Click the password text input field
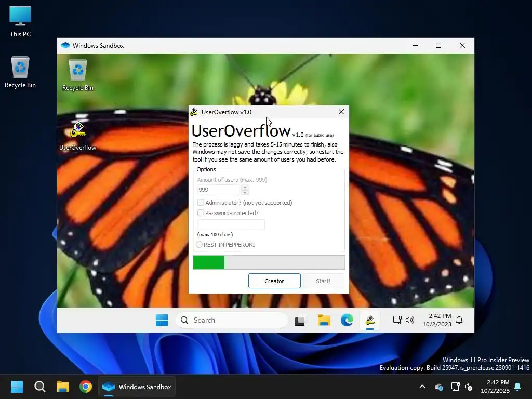The width and height of the screenshot is (532, 399). click(x=231, y=224)
